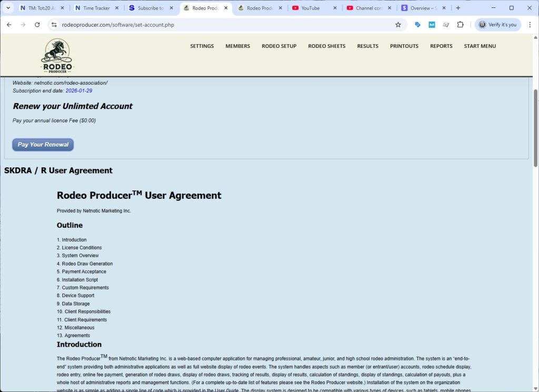Viewport: 539px width, 392px height.
Task: Reload the set-account.php page
Action: (x=37, y=24)
